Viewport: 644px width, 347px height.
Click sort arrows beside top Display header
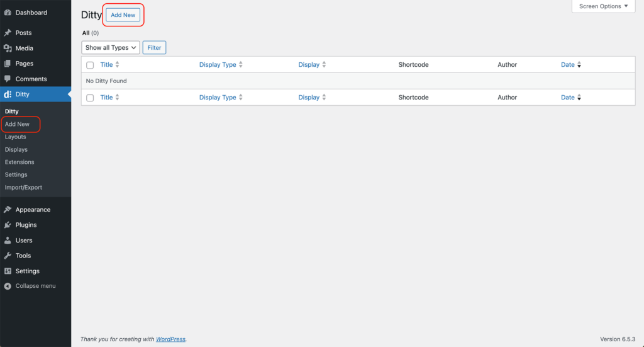(324, 64)
